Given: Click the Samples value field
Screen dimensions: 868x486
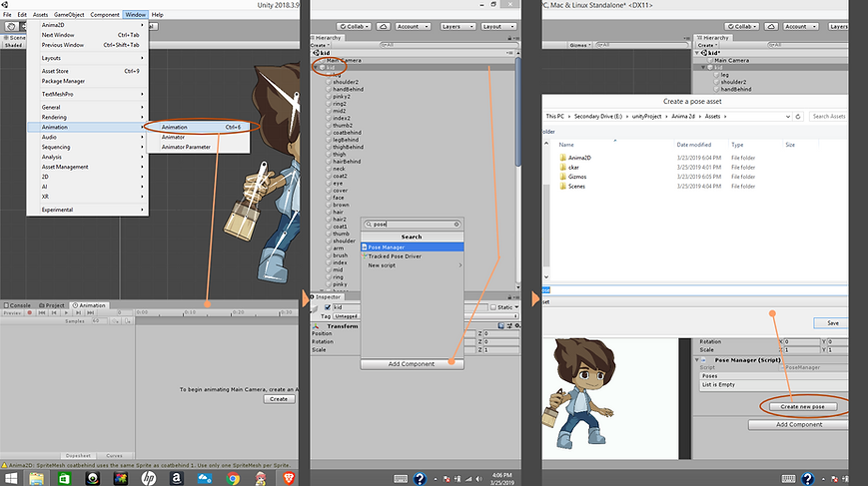Looking at the screenshot, I should click(x=98, y=320).
